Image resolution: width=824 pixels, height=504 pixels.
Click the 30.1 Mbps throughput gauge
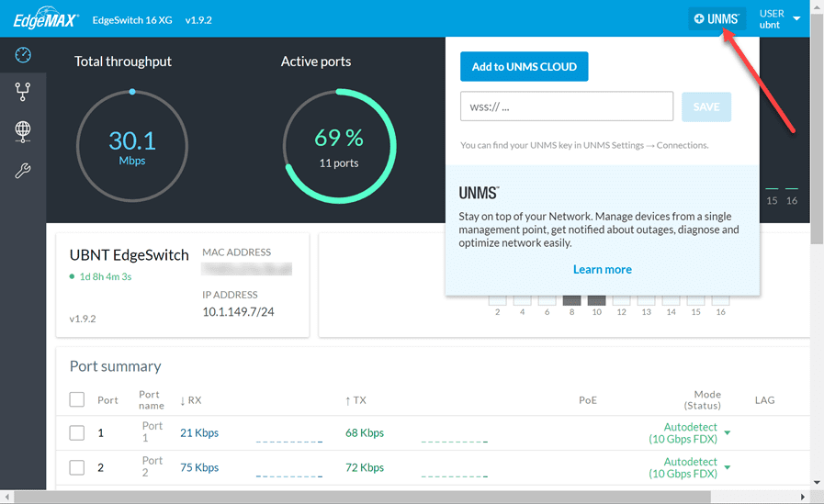pyautogui.click(x=132, y=146)
